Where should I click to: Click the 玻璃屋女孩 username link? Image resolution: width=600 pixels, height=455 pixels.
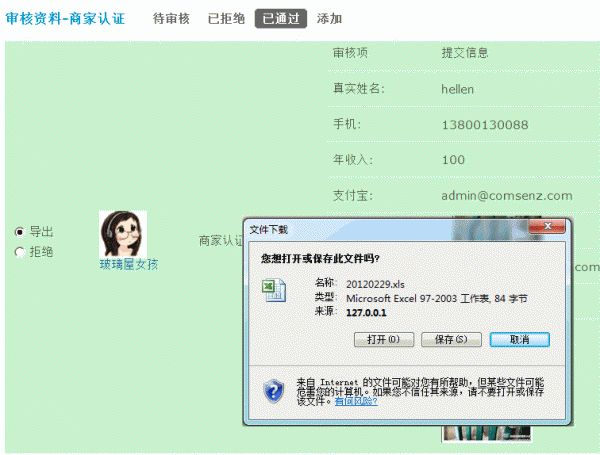128,264
